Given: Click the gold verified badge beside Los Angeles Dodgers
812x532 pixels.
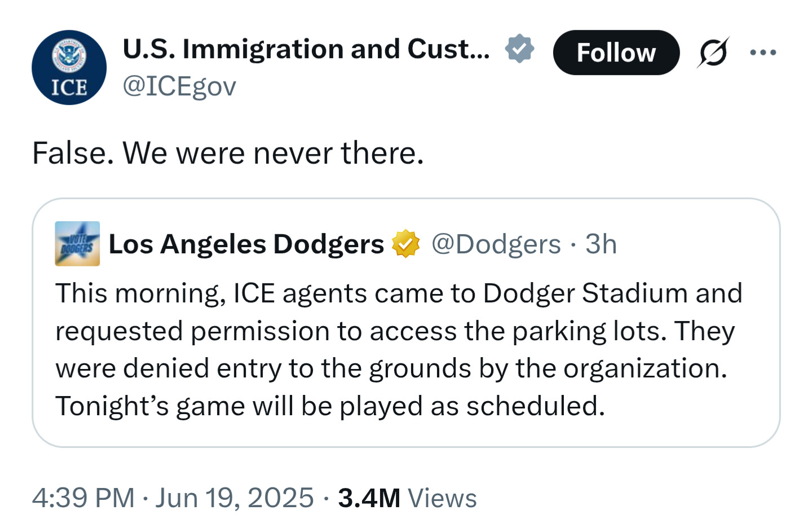Looking at the screenshot, I should click(x=406, y=244).
